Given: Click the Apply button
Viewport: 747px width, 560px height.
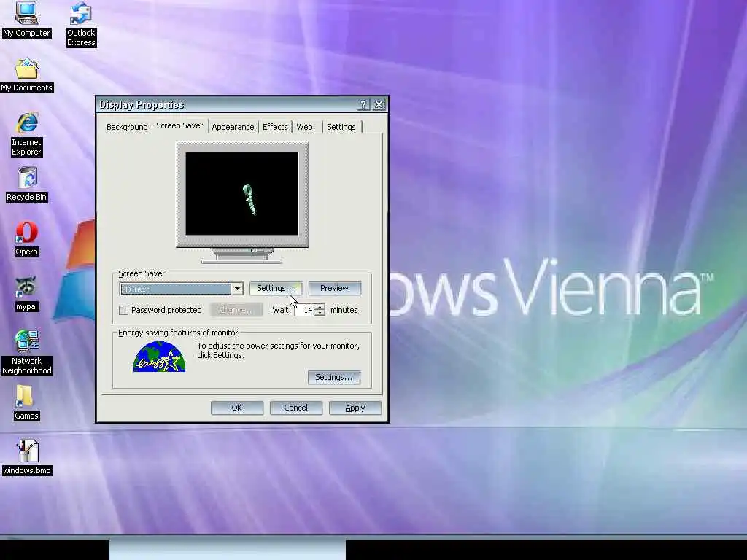Looking at the screenshot, I should (355, 408).
